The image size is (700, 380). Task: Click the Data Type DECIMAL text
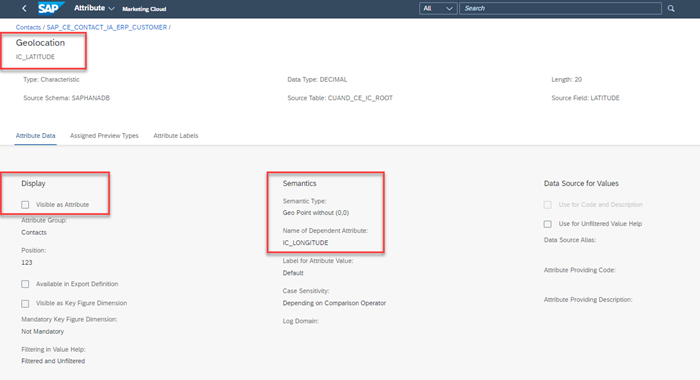pos(317,79)
